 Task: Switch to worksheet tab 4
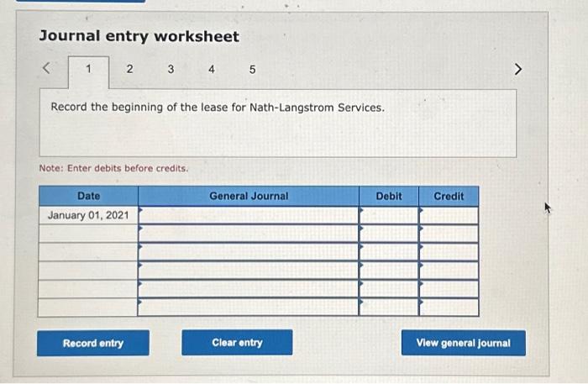click(x=212, y=70)
